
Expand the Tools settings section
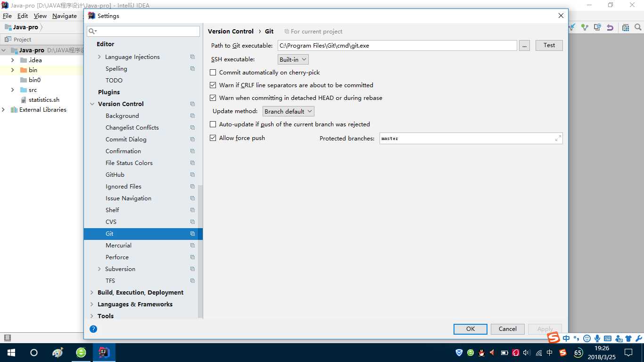point(92,316)
